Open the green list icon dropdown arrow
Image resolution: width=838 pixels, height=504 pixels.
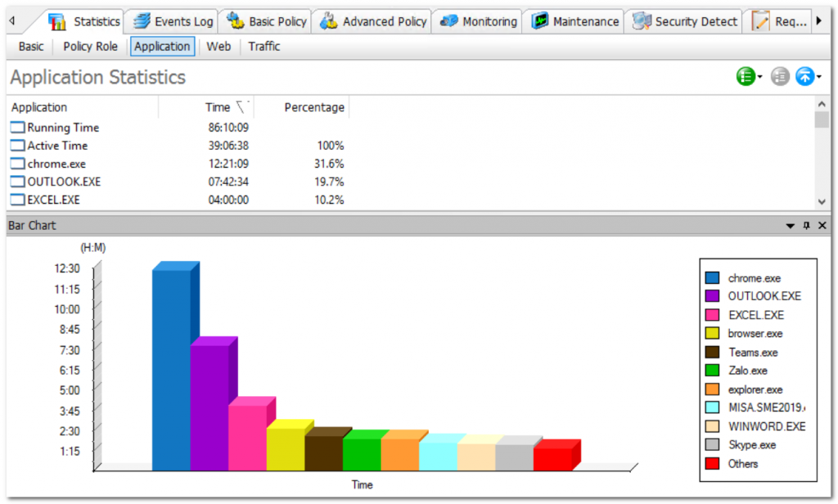pos(760,77)
